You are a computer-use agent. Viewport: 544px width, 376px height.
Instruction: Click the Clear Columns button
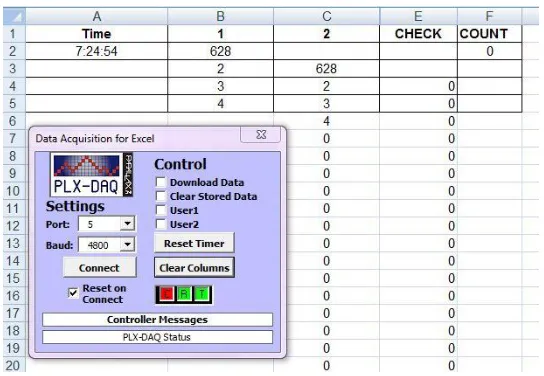(x=194, y=267)
